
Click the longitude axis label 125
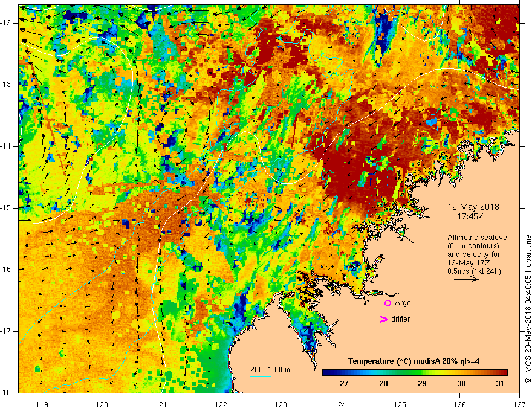[x=400, y=404]
